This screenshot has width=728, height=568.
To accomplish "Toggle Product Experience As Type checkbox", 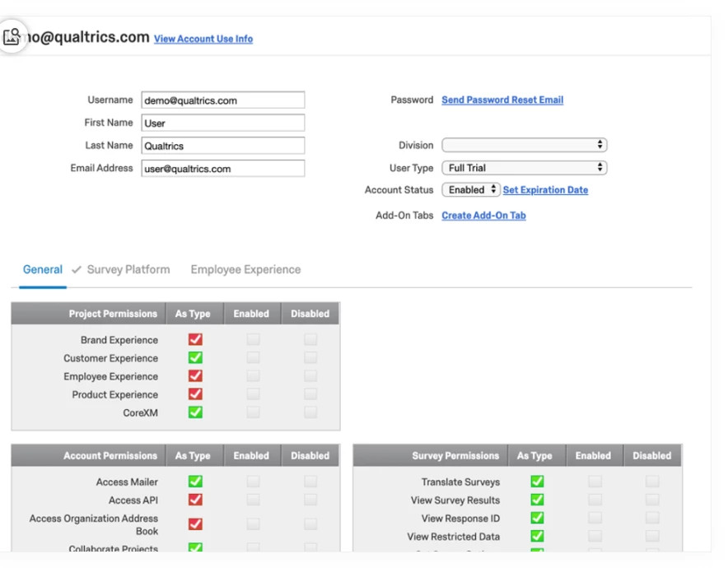I will pyautogui.click(x=195, y=394).
